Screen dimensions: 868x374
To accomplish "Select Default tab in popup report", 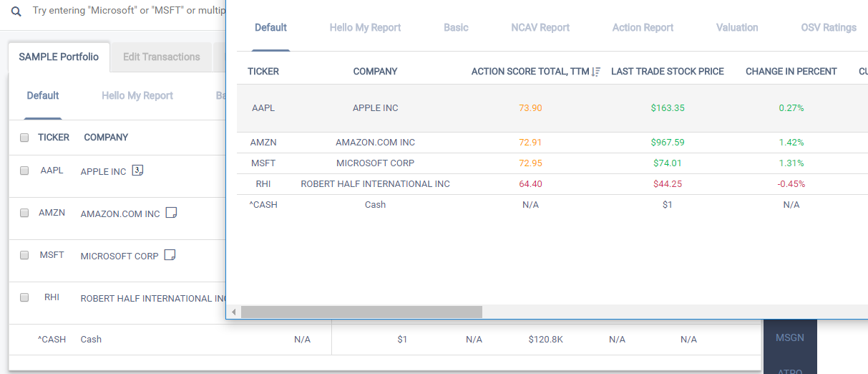I will [x=270, y=27].
